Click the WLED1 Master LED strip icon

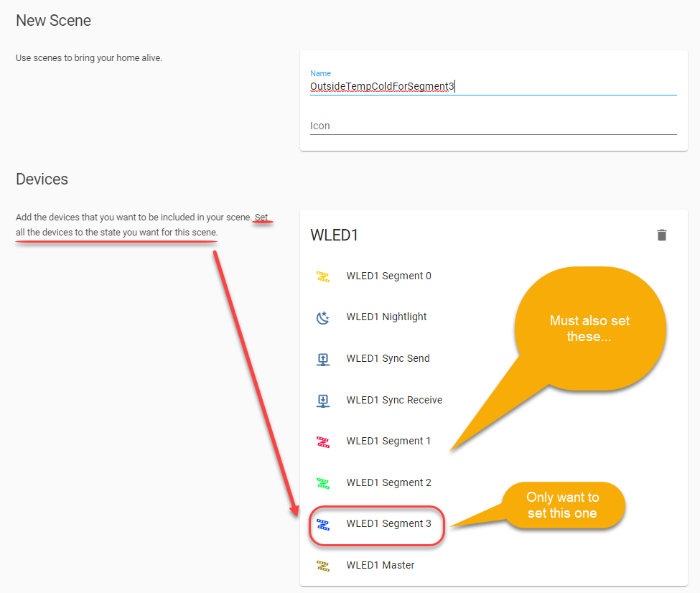[x=323, y=565]
